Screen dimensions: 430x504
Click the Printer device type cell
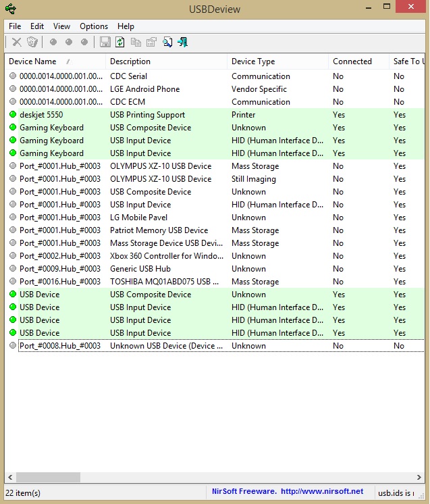(244, 115)
